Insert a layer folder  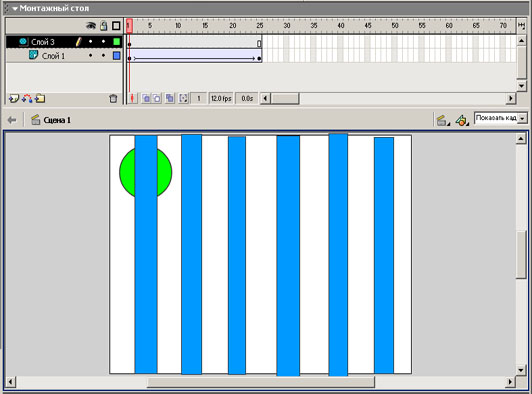point(40,99)
